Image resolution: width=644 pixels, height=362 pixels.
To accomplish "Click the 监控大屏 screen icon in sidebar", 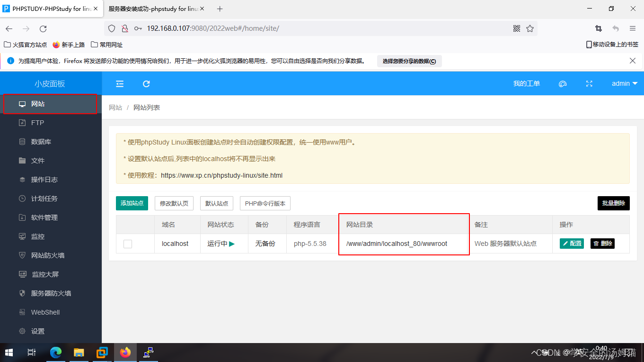I will tap(22, 274).
